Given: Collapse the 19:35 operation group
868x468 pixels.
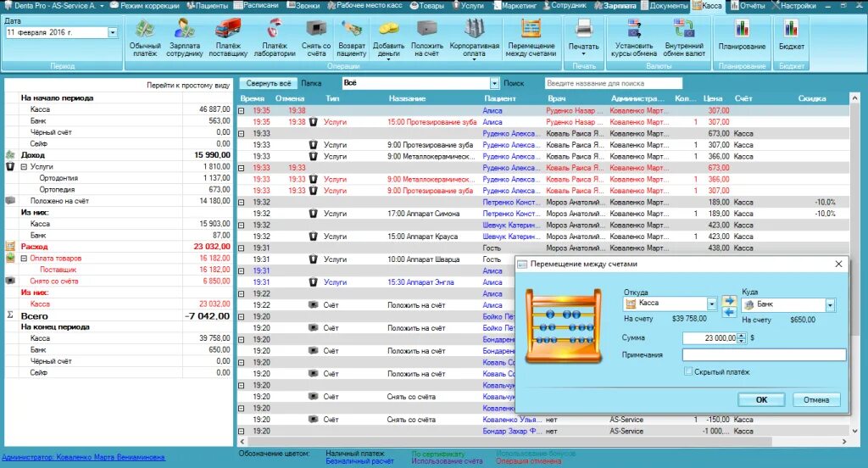Looking at the screenshot, I should (242, 111).
